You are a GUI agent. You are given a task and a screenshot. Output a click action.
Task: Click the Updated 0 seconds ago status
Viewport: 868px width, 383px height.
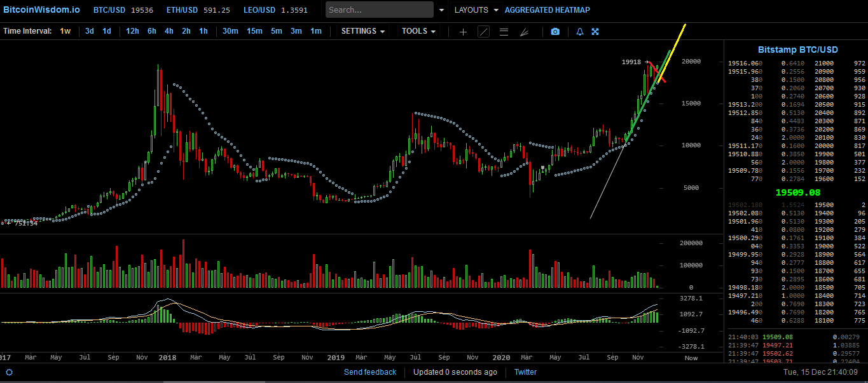click(455, 372)
